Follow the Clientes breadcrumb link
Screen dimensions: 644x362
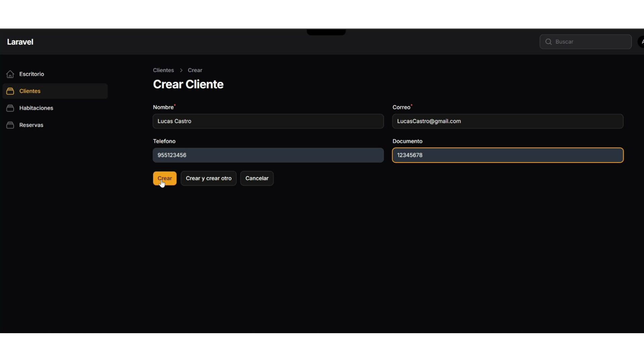(163, 70)
